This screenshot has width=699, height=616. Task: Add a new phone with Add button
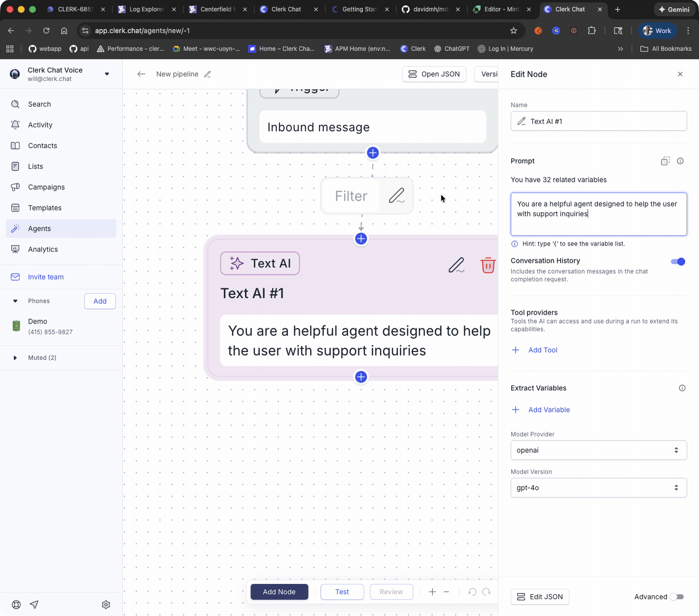coord(100,301)
